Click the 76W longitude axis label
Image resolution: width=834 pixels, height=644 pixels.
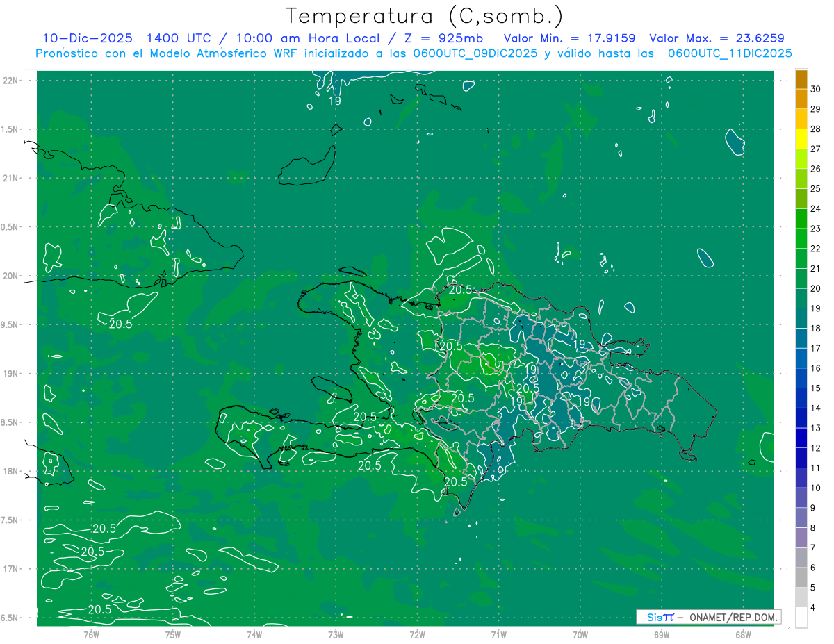click(x=91, y=634)
